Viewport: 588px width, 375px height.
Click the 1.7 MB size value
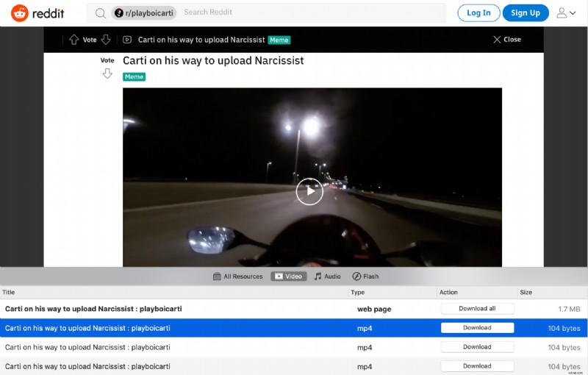click(x=569, y=309)
